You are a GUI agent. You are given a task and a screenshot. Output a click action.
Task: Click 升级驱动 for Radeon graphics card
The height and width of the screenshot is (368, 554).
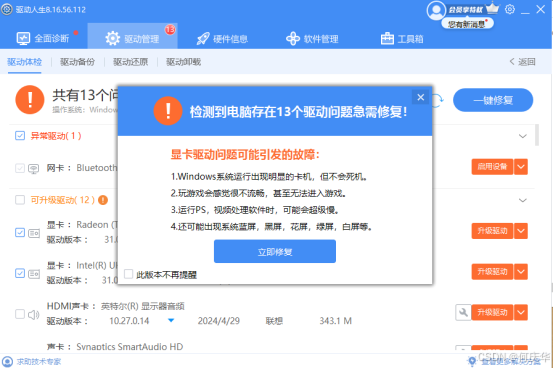pos(492,231)
